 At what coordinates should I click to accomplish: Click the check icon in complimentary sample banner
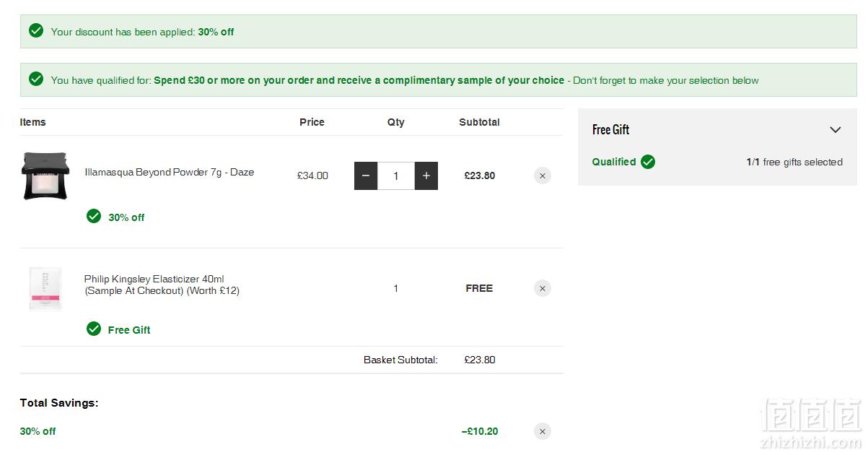36,79
